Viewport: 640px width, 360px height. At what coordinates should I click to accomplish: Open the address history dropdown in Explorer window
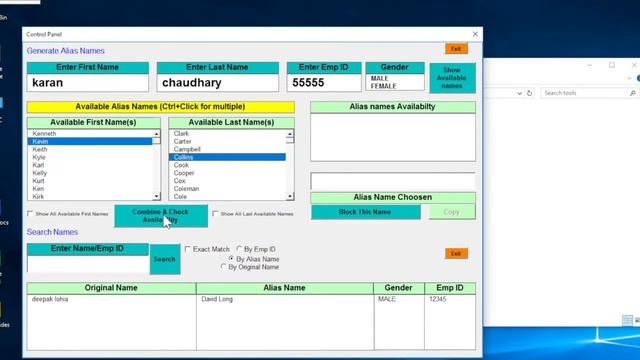[x=519, y=93]
